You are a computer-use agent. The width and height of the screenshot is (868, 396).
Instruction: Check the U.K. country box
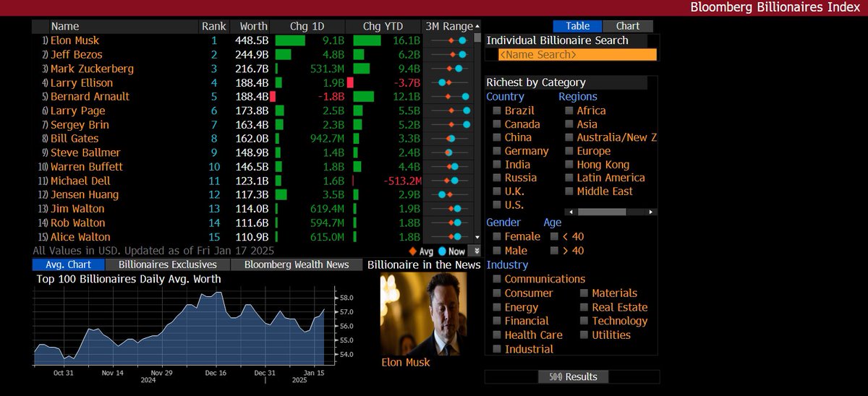tap(497, 191)
